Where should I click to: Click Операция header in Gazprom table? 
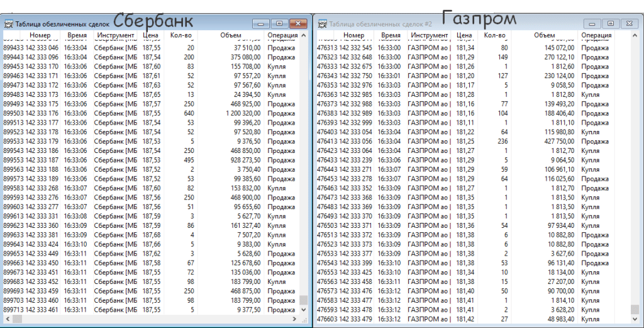tap(596, 36)
